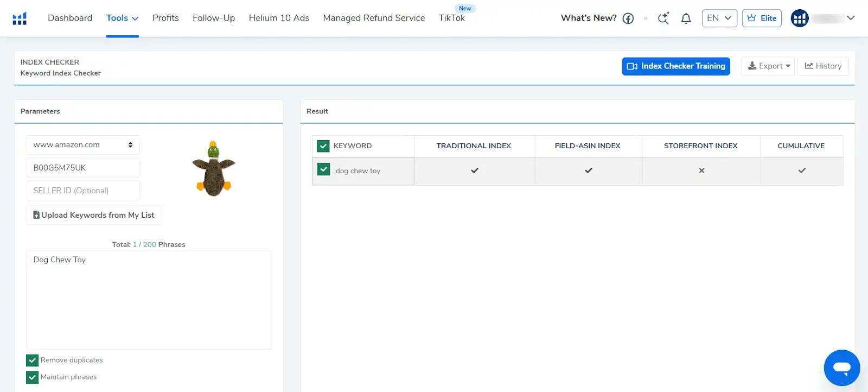This screenshot has width=868, height=392.
Task: Disable the Remove duplicates checkbox
Action: coord(33,361)
